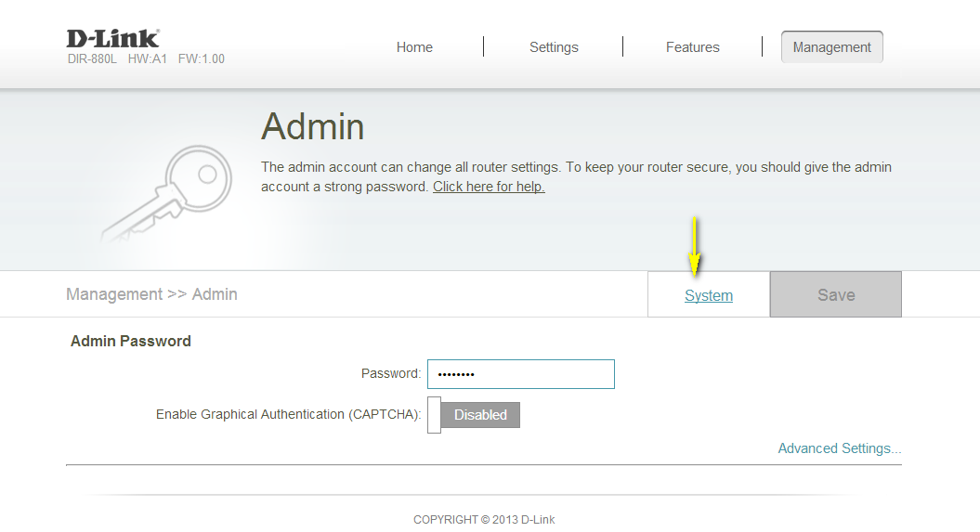Click the 'Management >> Admin' breadcrumb
The image size is (980, 532).
[x=151, y=294]
